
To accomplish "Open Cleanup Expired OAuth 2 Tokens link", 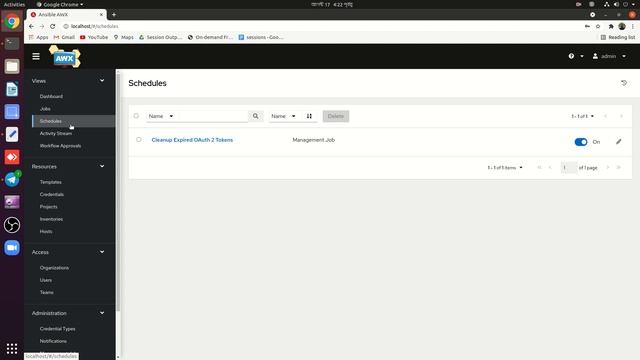I will pyautogui.click(x=192, y=140).
